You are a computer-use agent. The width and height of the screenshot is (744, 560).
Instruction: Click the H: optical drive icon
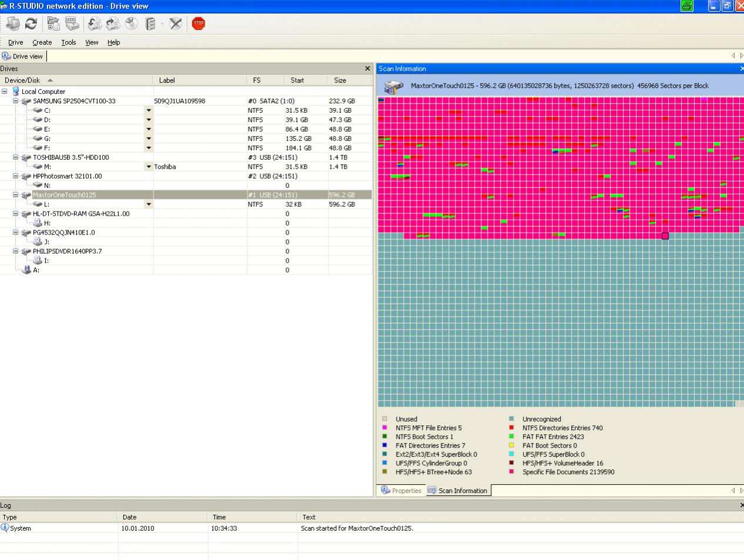tap(38, 223)
